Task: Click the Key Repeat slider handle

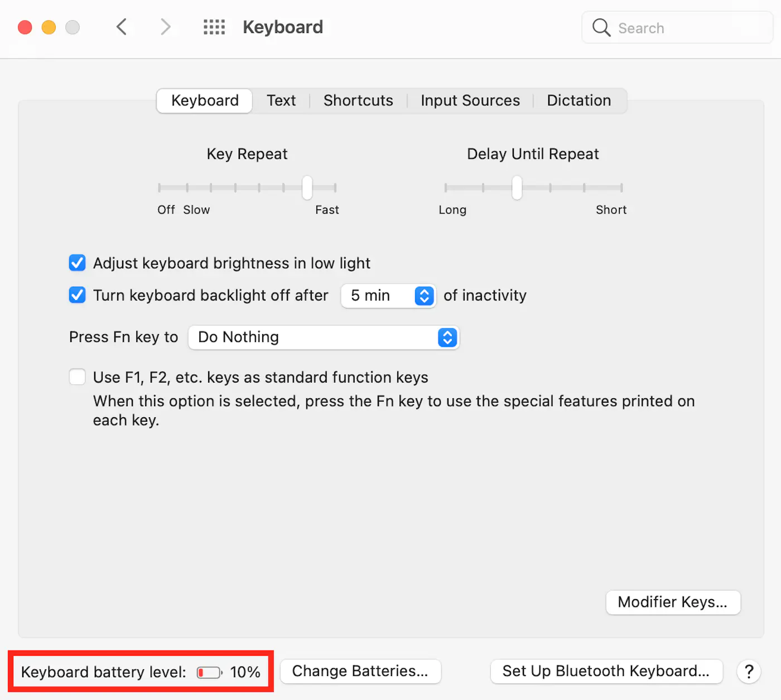Action: [x=306, y=189]
